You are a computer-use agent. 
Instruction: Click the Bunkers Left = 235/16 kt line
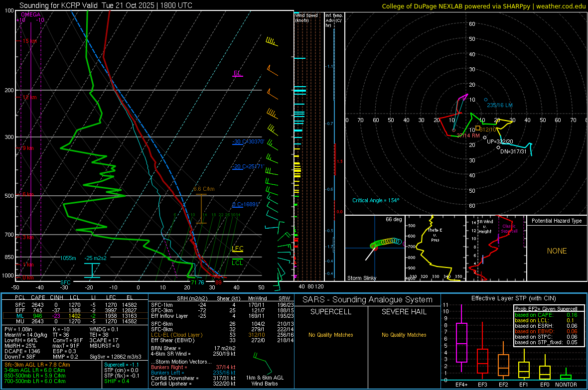point(193,373)
